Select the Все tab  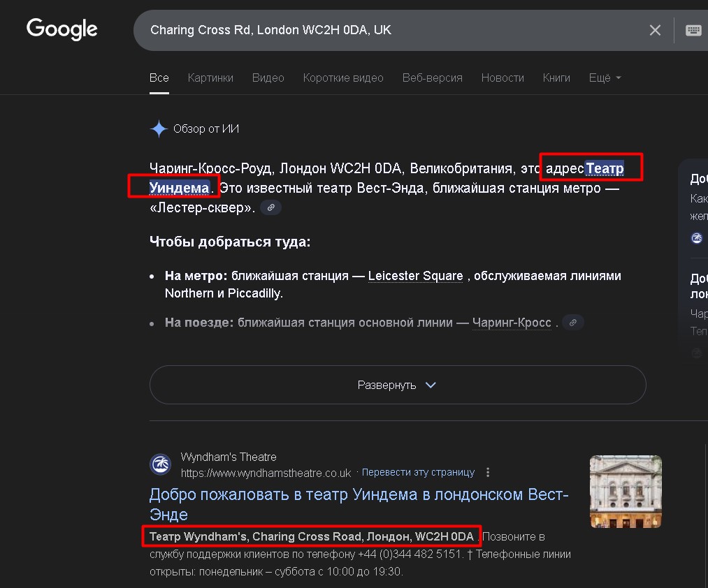[159, 78]
